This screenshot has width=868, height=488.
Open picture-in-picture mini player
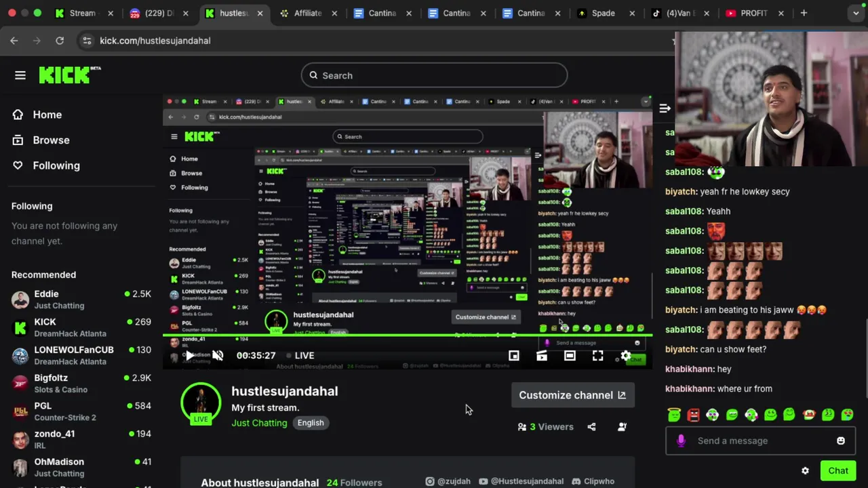[513, 356]
